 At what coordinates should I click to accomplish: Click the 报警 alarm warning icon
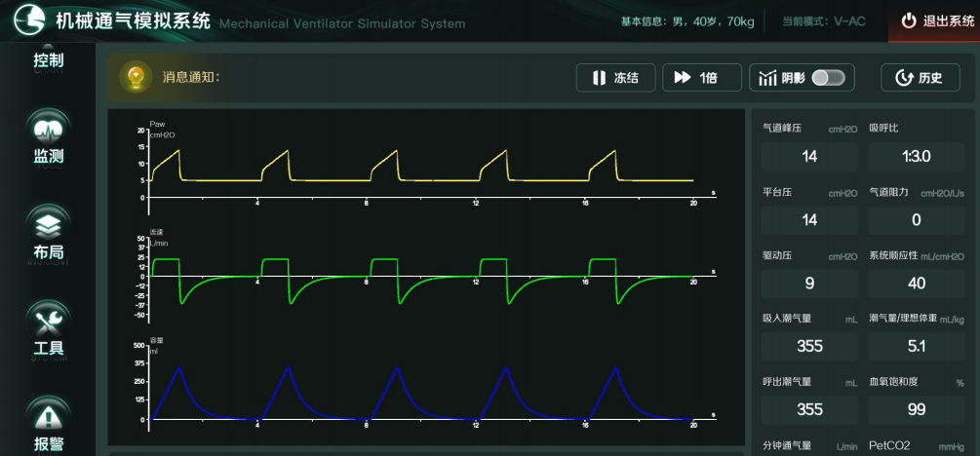49,416
